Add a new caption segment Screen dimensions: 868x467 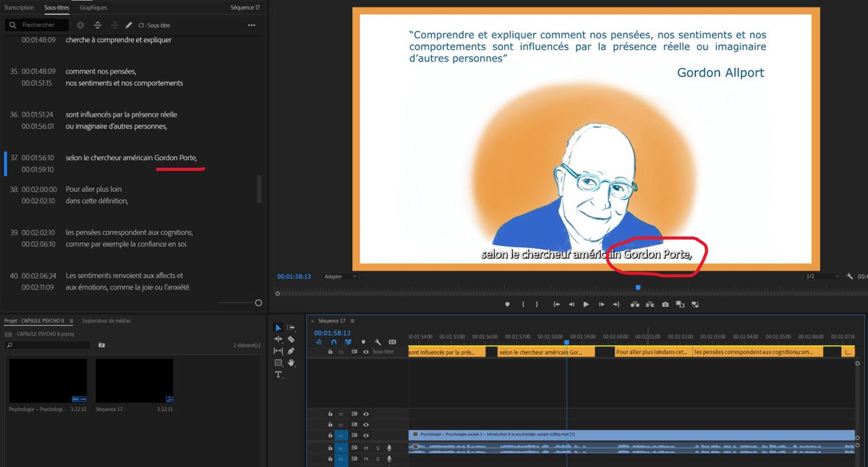point(80,25)
